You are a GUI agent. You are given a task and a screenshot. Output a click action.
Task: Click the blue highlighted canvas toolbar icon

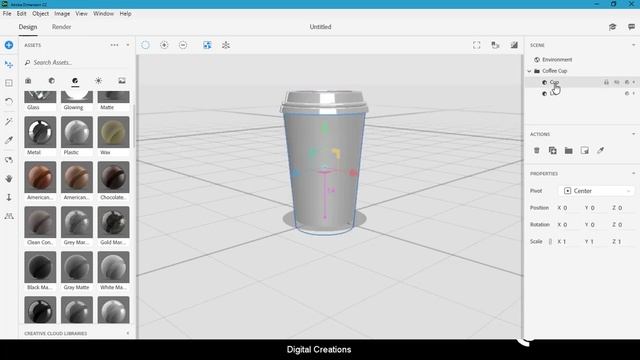coord(207,45)
